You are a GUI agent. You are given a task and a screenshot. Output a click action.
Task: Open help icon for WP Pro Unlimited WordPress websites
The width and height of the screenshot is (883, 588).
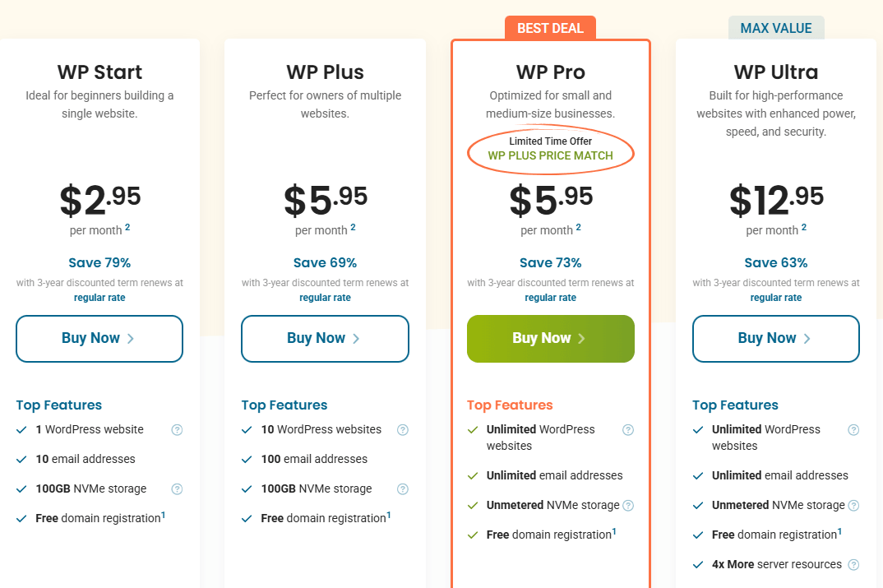pos(628,429)
